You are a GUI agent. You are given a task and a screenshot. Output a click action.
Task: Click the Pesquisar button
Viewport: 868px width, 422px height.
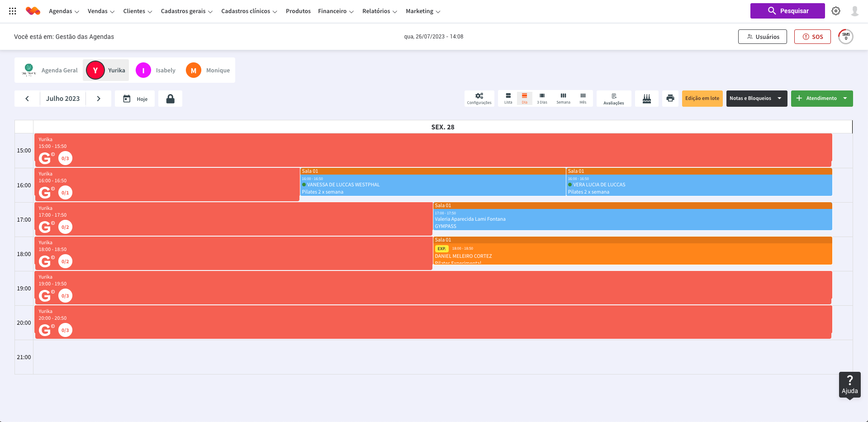[787, 11]
